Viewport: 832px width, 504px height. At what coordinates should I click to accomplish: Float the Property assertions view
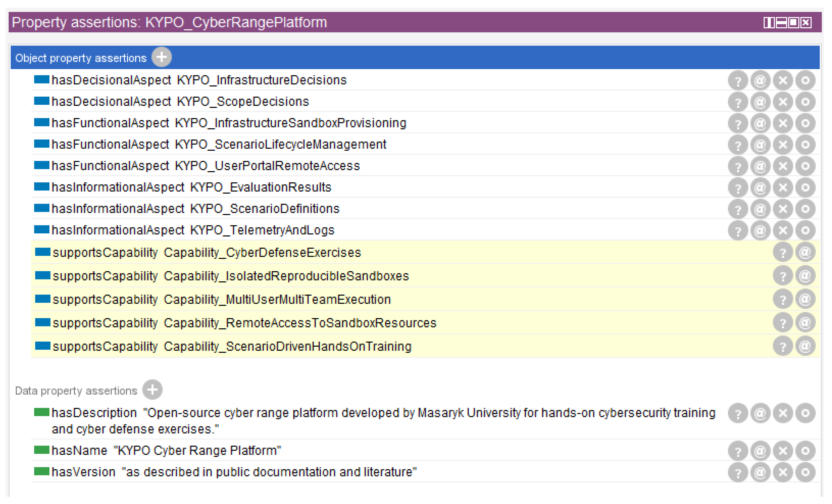793,22
